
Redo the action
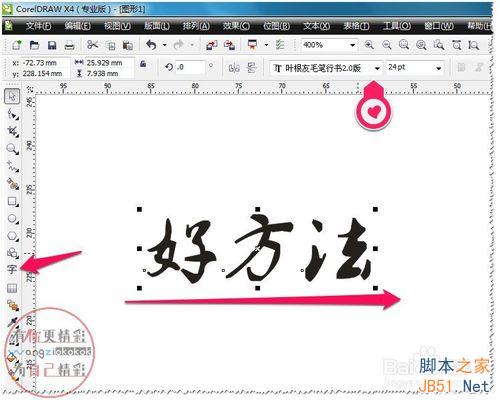pos(179,45)
